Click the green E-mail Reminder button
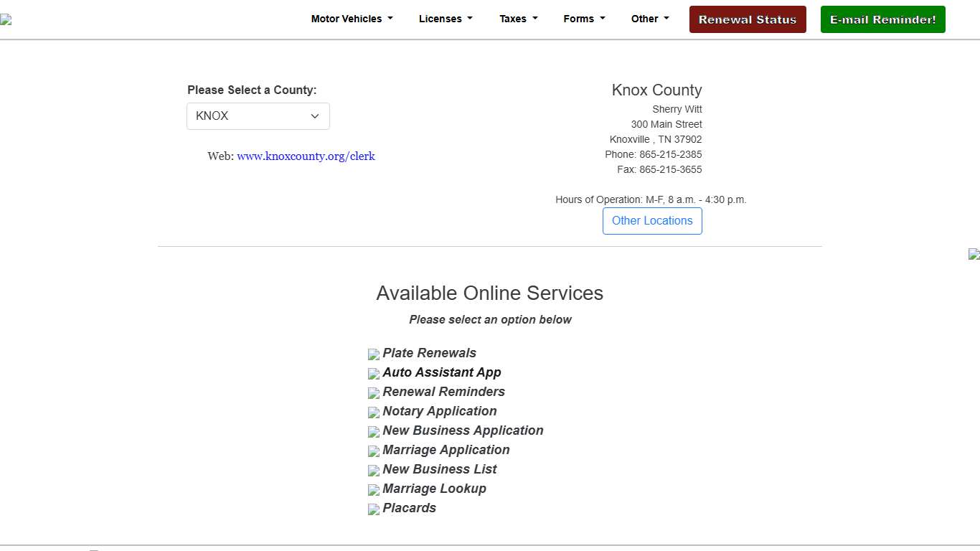Screen dimensions: 980x551 click(x=882, y=19)
